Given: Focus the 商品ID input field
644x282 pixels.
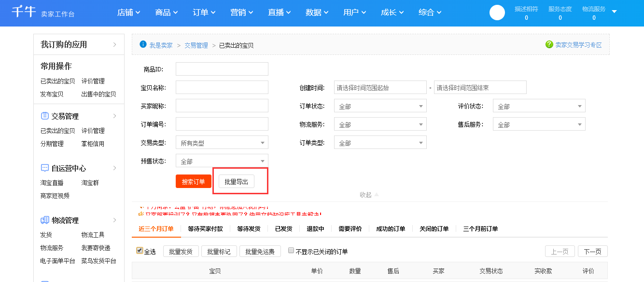Looking at the screenshot, I should tap(222, 69).
